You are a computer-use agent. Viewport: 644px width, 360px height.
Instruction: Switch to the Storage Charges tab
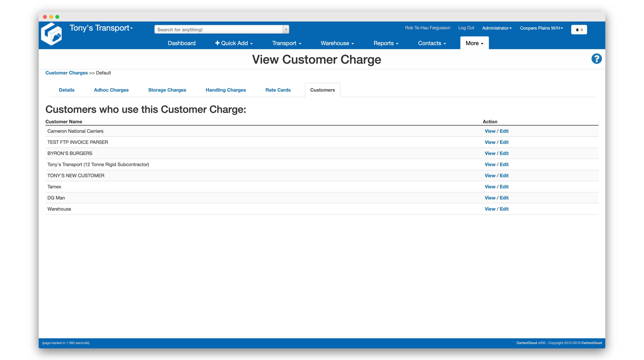167,90
